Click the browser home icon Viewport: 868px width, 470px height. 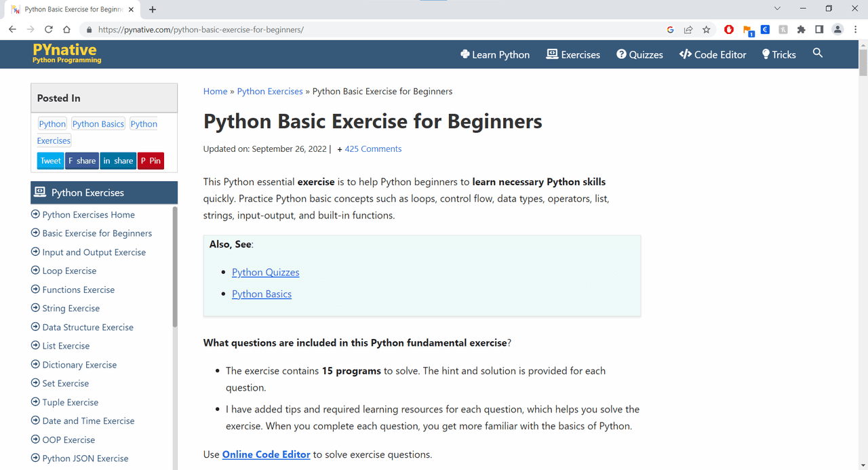tap(66, 30)
